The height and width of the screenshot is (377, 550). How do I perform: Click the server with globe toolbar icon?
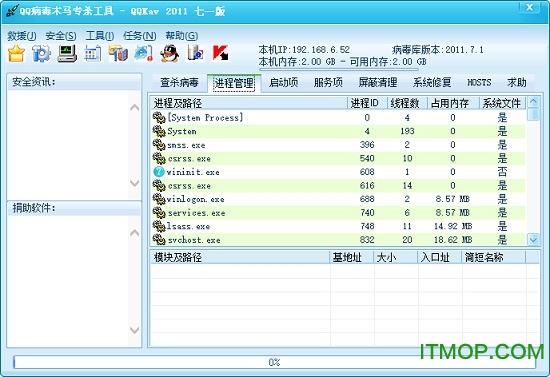[195, 54]
